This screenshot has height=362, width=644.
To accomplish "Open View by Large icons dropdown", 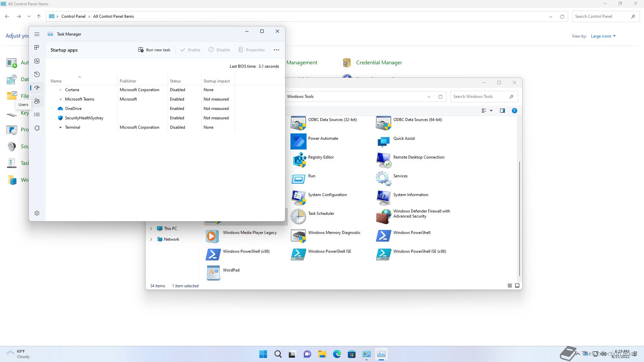I will (603, 36).
